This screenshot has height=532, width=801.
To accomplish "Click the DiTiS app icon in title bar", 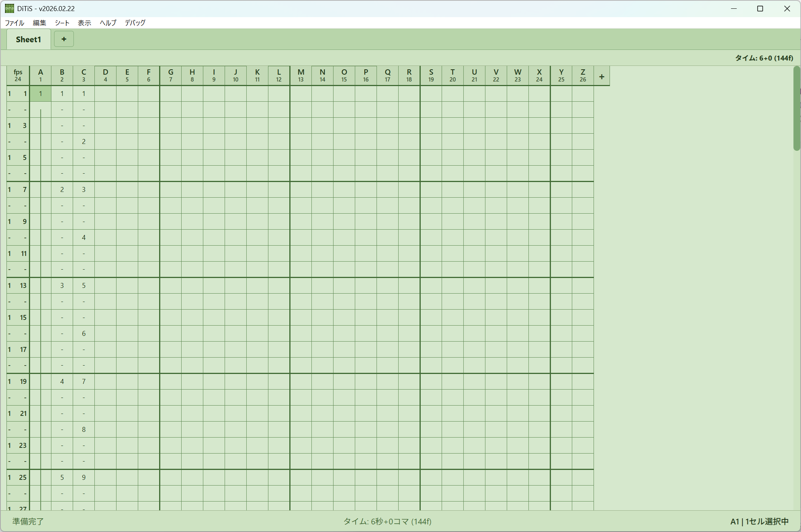I will tap(9, 8).
